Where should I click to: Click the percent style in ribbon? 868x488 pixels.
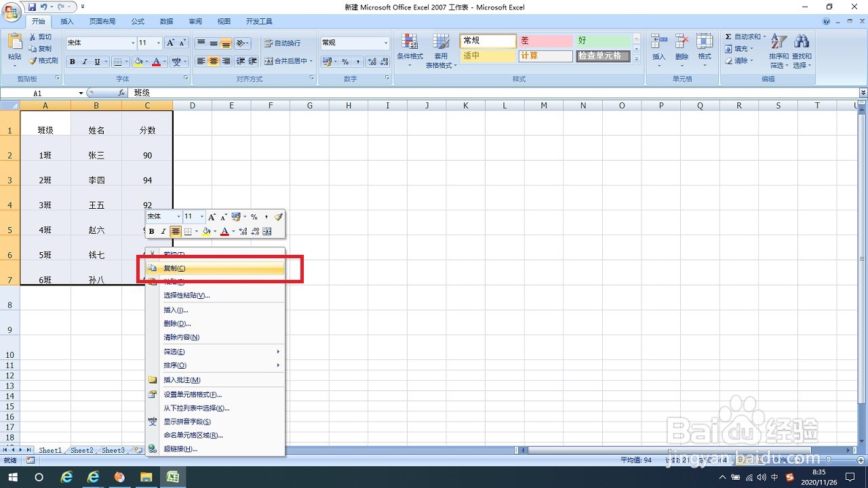(345, 62)
